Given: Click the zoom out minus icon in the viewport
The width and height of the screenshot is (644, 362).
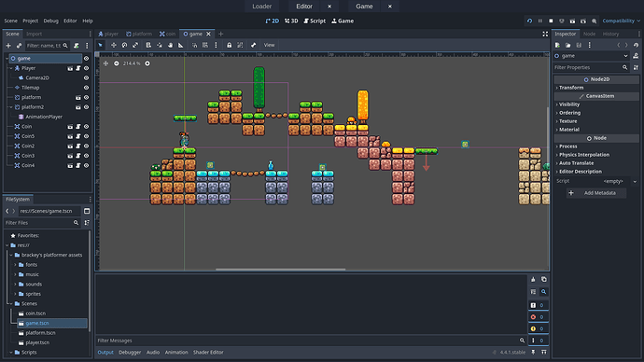Looking at the screenshot, I should click(117, 63).
